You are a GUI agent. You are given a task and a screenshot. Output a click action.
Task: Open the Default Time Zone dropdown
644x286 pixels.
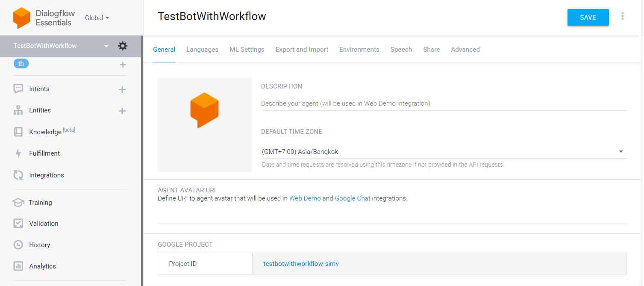pyautogui.click(x=444, y=152)
